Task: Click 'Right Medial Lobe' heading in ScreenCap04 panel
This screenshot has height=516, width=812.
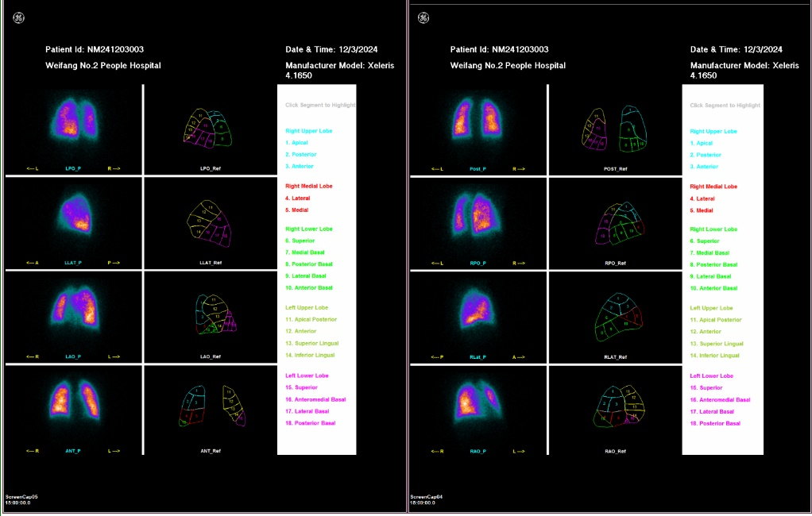Action: point(713,187)
